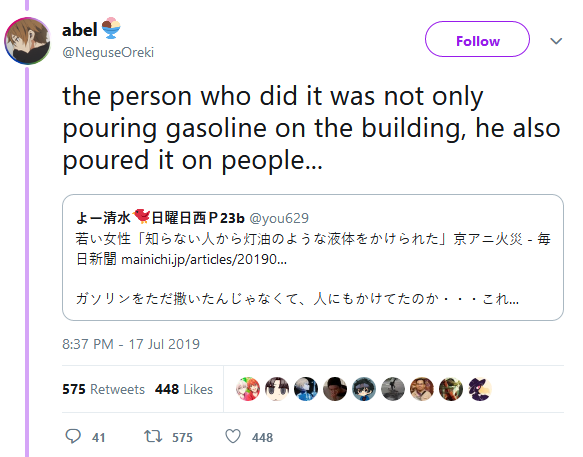Click the reply speech bubble icon
The height and width of the screenshot is (457, 583).
(73, 437)
